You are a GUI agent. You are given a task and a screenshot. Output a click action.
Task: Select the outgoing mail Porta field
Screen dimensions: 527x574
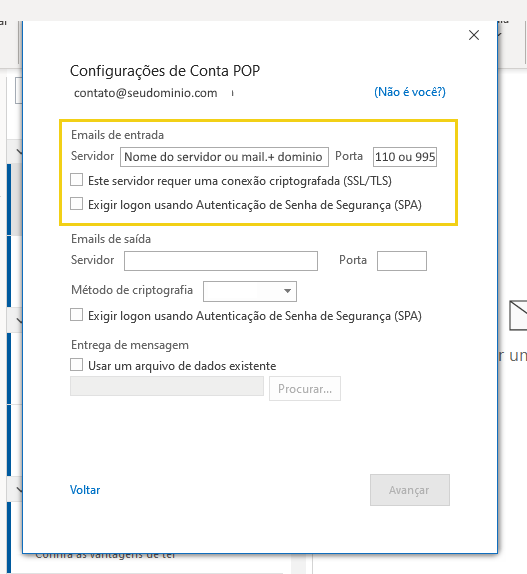[x=402, y=261]
